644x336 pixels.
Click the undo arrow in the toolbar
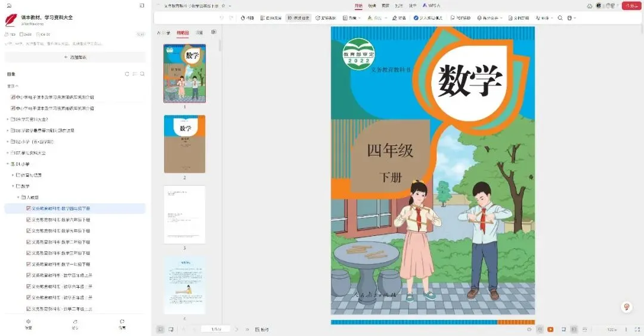(x=222, y=18)
